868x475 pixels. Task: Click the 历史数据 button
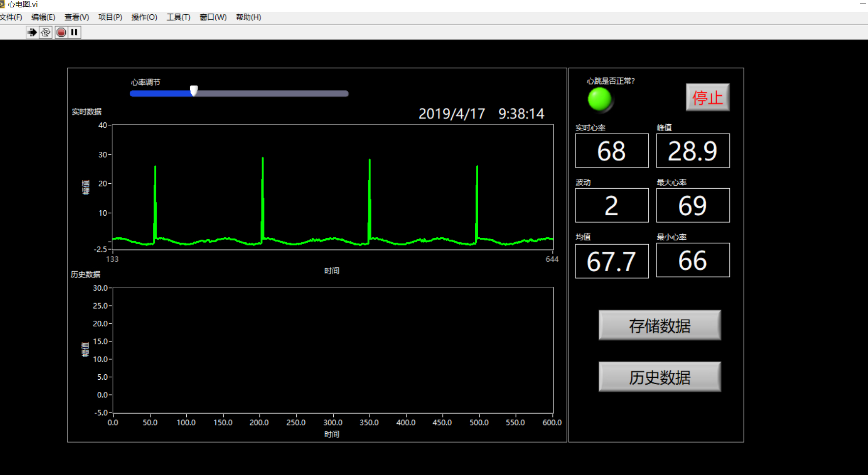pos(660,377)
